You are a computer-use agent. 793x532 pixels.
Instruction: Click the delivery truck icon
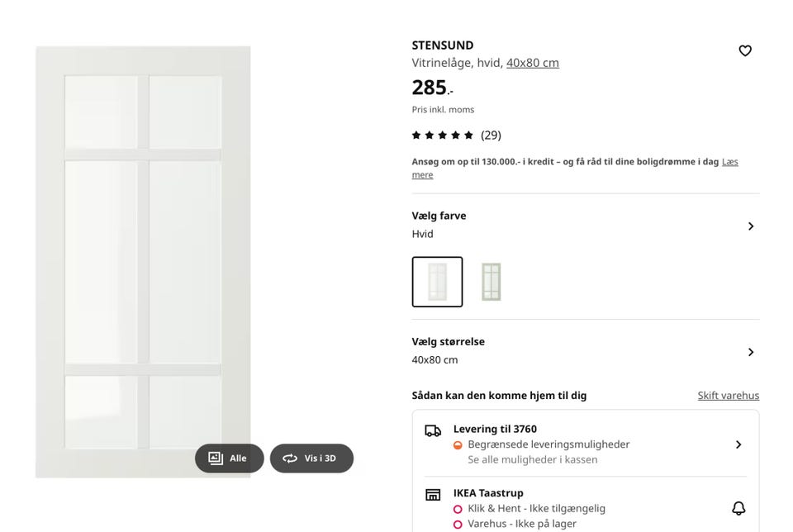click(433, 430)
